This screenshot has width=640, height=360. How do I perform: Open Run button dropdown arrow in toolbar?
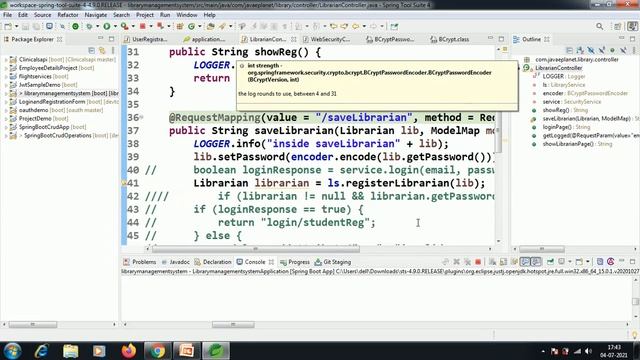(115, 27)
